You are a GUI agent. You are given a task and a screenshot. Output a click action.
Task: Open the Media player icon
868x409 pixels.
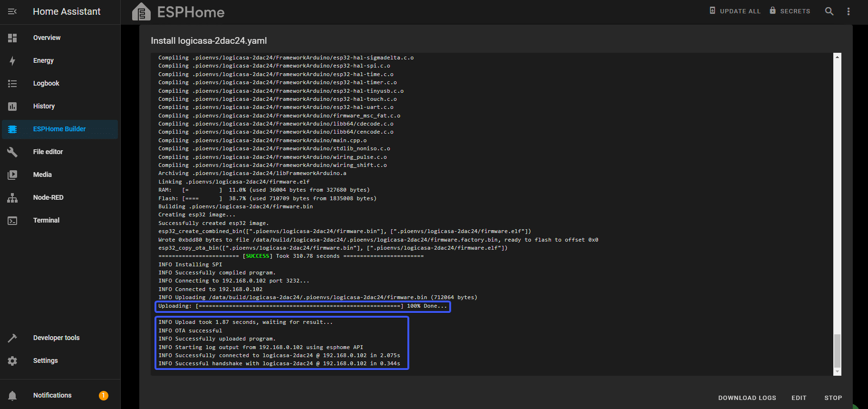(x=12, y=175)
